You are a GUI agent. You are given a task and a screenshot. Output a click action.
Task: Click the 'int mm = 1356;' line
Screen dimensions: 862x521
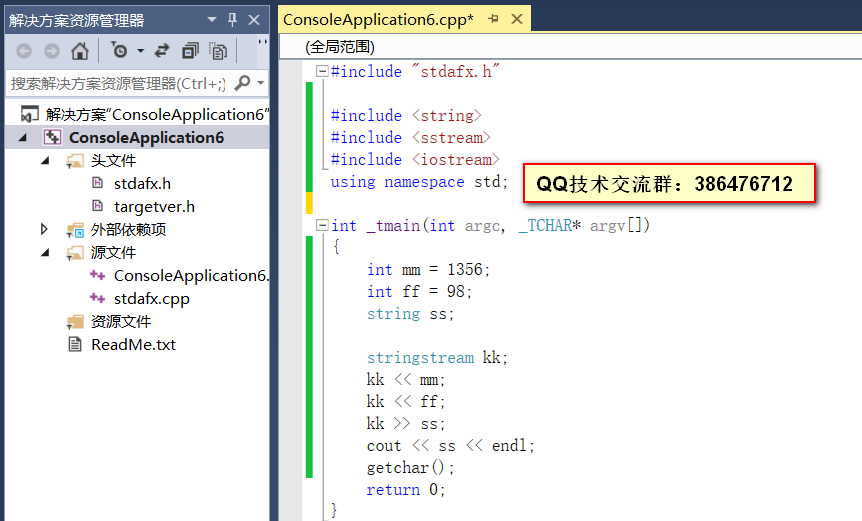pos(428,269)
